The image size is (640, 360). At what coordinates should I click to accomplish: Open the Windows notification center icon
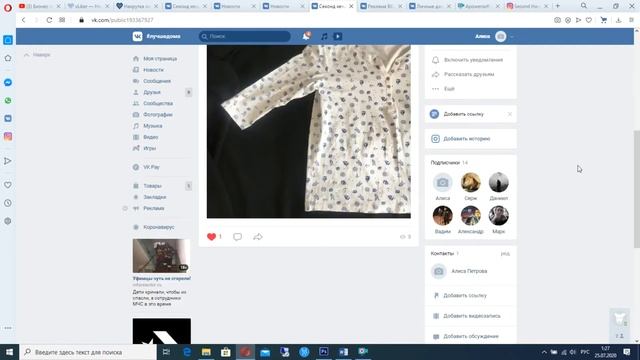[x=627, y=352]
